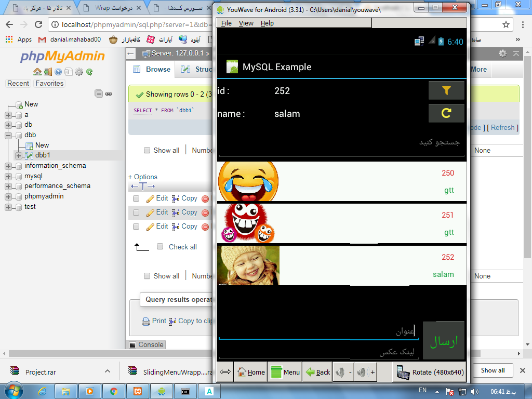Tick the first row checkbox beside Edit
This screenshot has height=399, width=532.
pyautogui.click(x=136, y=198)
